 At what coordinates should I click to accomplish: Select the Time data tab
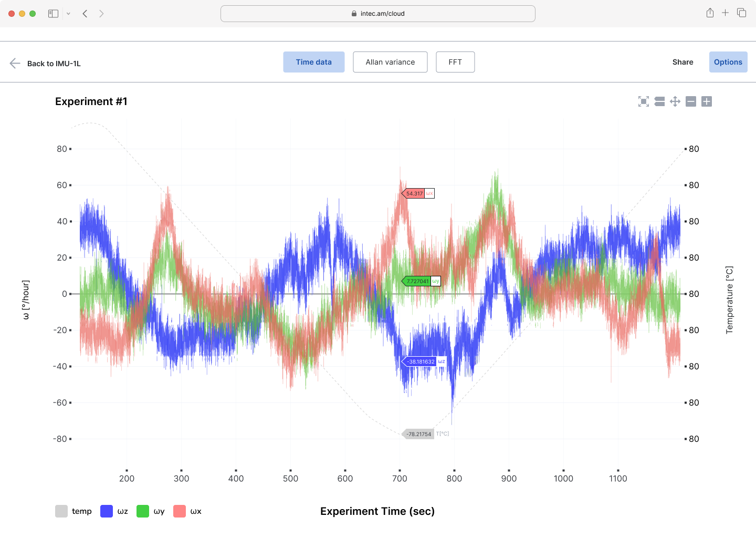click(x=313, y=62)
